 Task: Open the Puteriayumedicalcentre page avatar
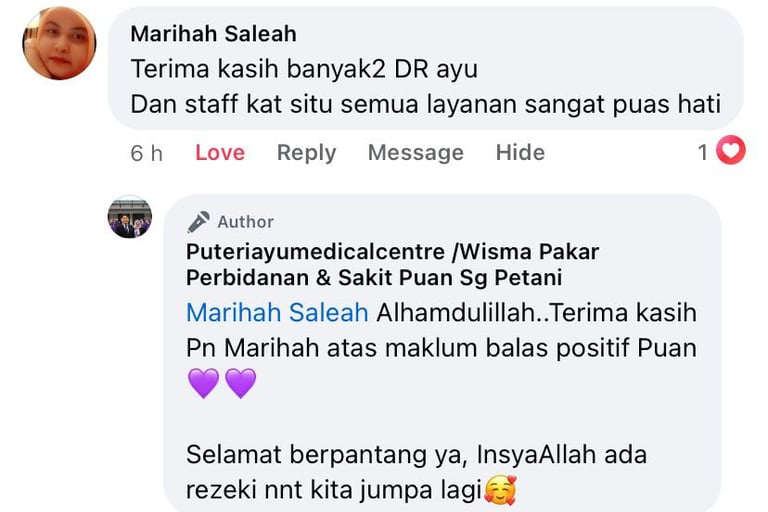(x=130, y=217)
